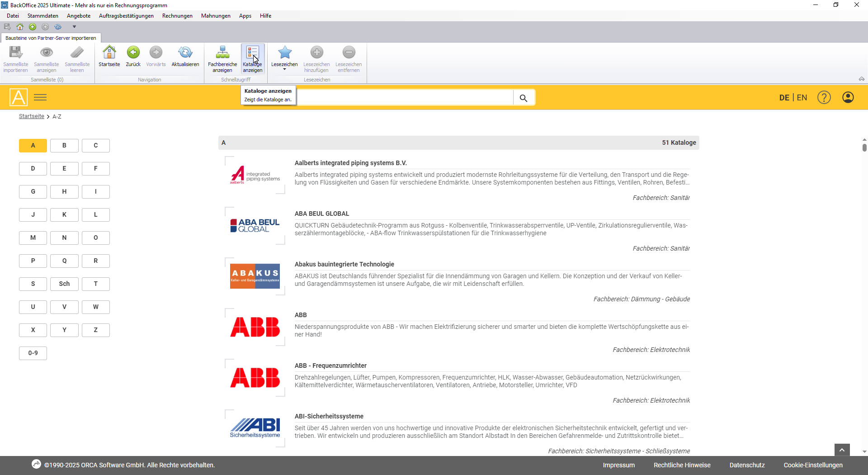Click scrollbar up arrow
868x475 pixels.
[864, 140]
